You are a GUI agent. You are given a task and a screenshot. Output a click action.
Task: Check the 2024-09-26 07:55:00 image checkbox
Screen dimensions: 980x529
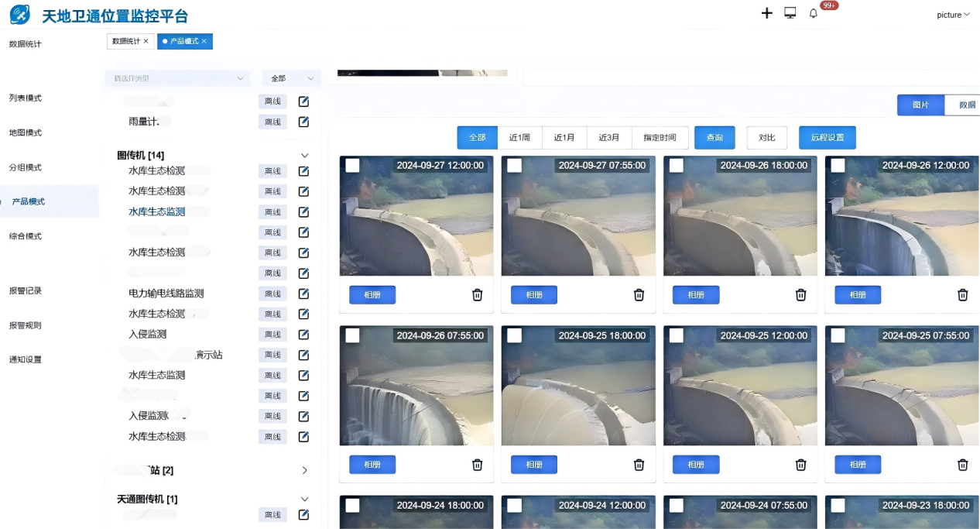click(x=352, y=335)
